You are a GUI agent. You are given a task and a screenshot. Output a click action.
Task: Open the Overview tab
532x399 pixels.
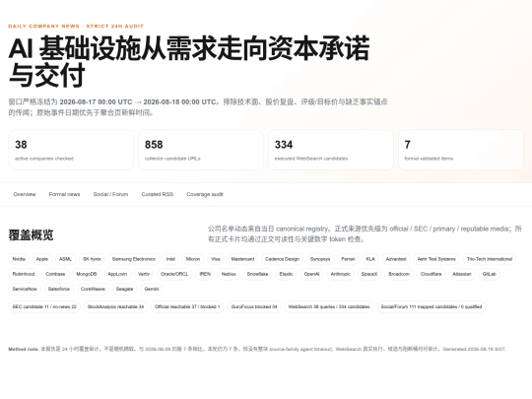[25, 194]
